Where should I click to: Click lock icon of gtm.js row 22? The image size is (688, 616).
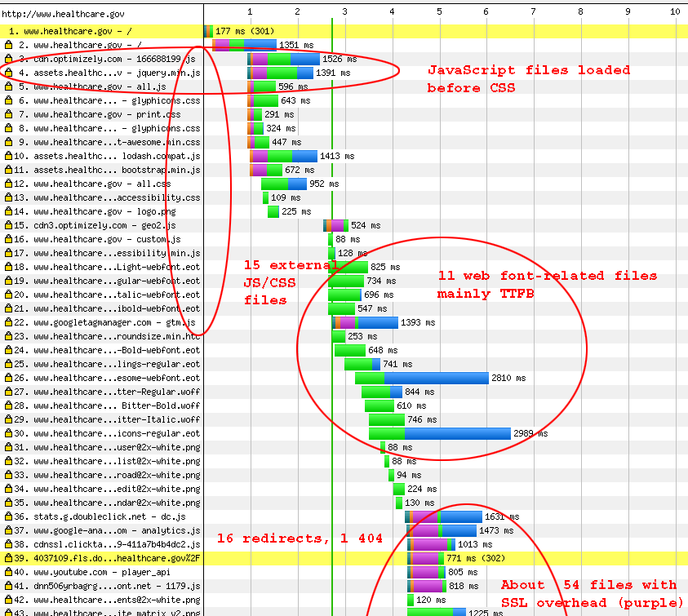[x=8, y=322]
